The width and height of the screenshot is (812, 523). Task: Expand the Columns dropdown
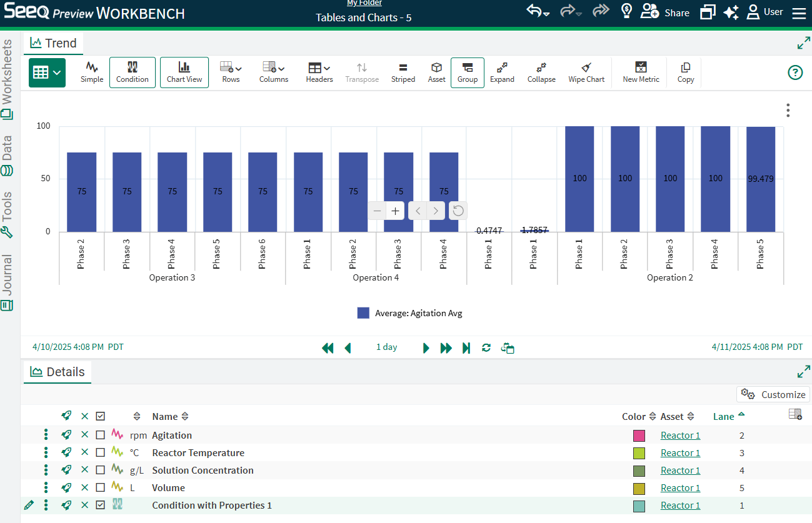coord(274,72)
